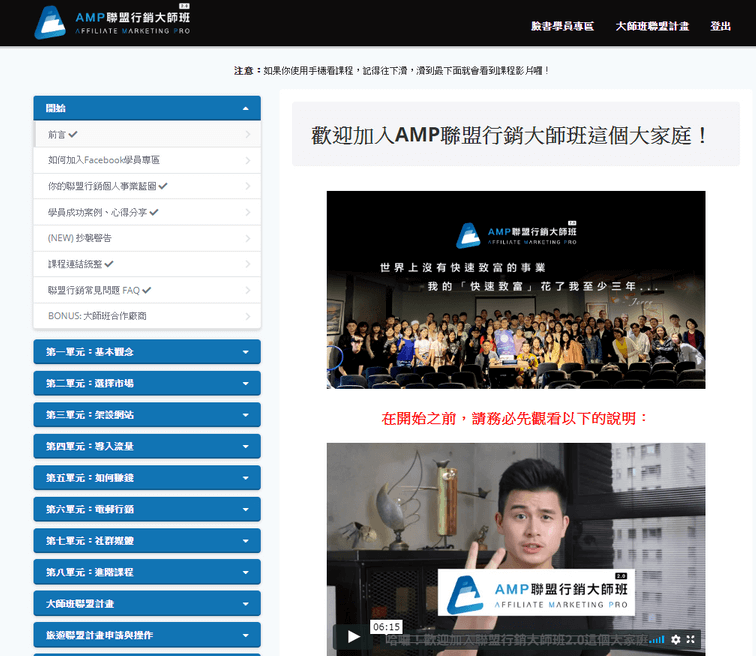Click AMP聯盟行銷大師班 header title text
Viewport: 756px width, 656px height.
coord(133,17)
